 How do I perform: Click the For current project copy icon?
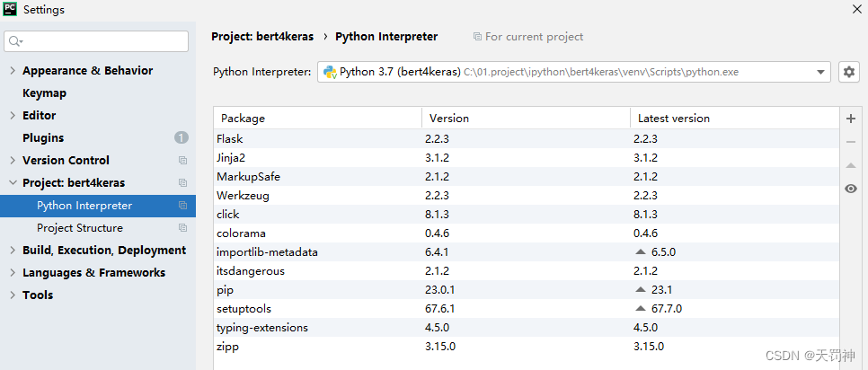(x=477, y=37)
